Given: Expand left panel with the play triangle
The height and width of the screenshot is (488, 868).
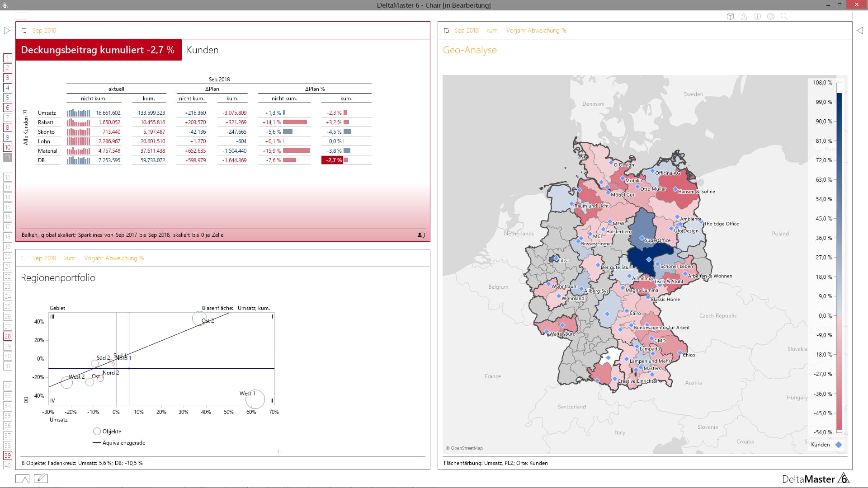Looking at the screenshot, I should coord(7,31).
